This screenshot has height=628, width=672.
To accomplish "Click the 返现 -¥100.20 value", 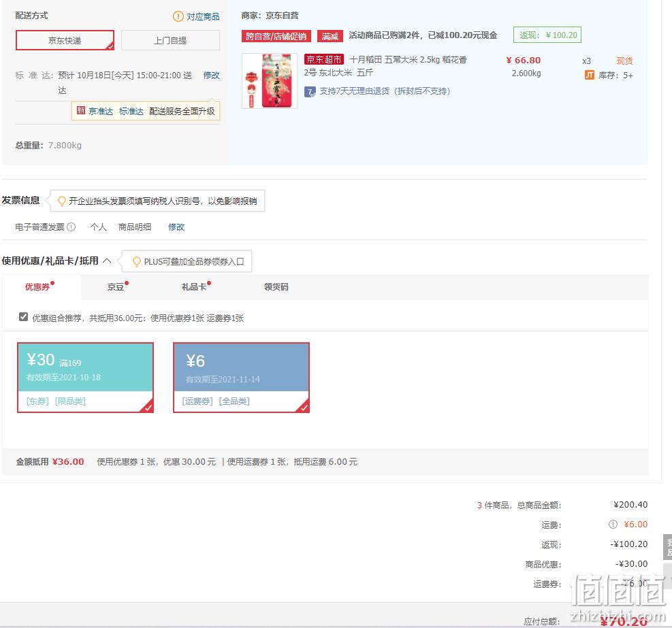I will click(628, 544).
